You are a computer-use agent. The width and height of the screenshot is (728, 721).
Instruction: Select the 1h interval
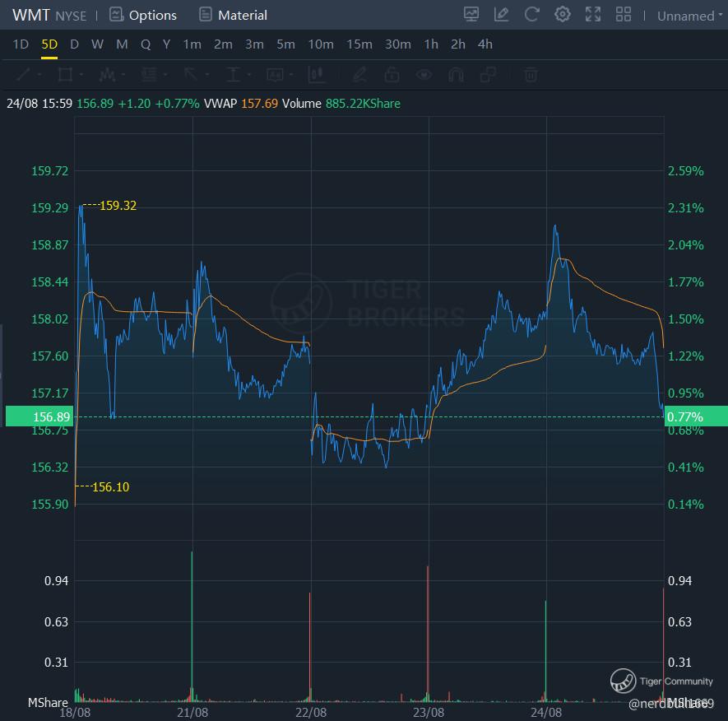(431, 44)
